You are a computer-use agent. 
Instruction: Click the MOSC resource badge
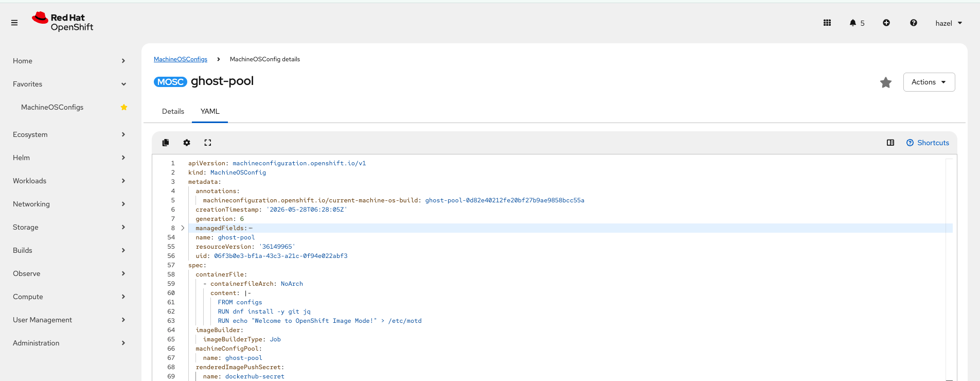pyautogui.click(x=170, y=82)
